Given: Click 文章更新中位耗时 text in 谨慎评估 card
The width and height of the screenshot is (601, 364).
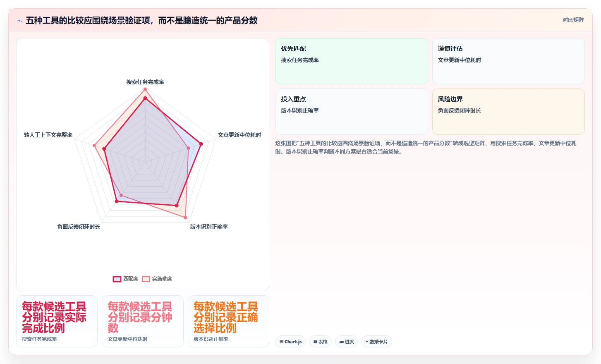Looking at the screenshot, I should pos(460,60).
